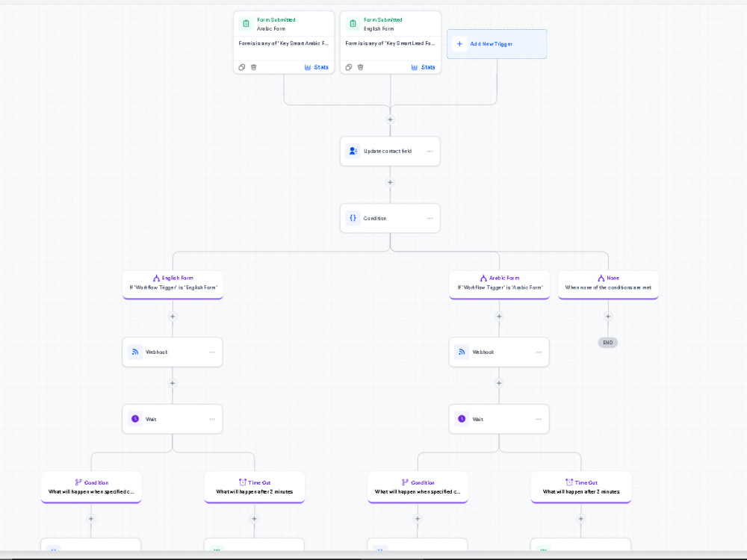The width and height of the screenshot is (747, 560).
Task: Open options for Arabic branch Webhook
Action: (x=539, y=352)
